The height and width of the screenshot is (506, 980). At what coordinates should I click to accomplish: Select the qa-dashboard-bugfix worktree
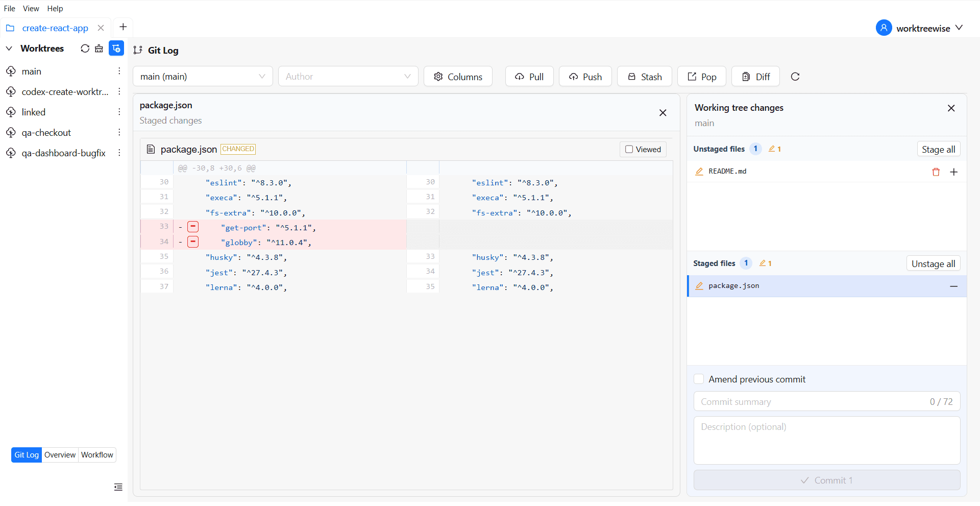pyautogui.click(x=64, y=153)
